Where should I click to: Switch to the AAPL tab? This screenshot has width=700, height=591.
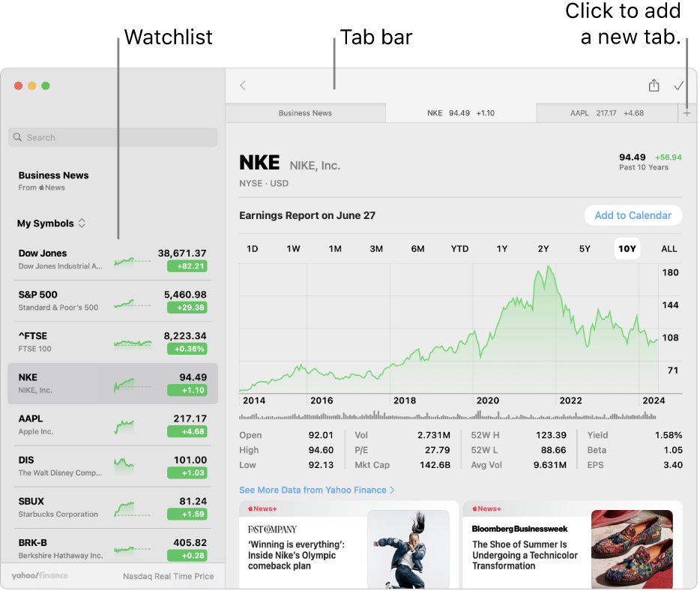point(606,112)
